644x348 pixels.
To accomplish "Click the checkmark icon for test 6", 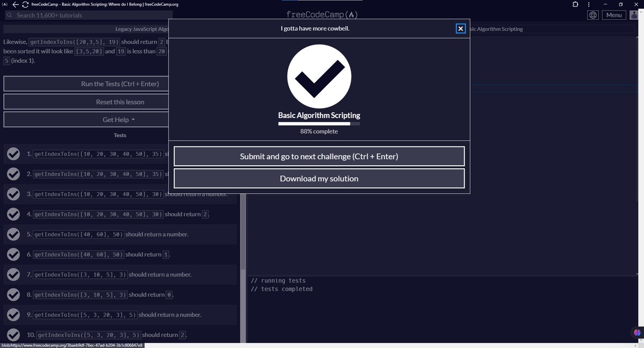I will click(x=13, y=255).
